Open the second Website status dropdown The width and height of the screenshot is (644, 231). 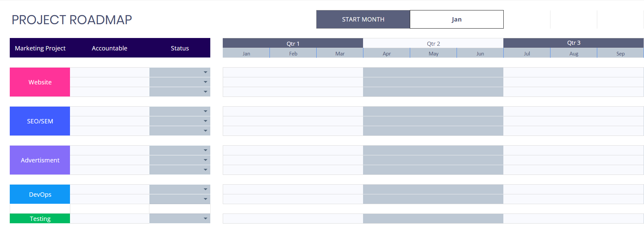click(205, 82)
